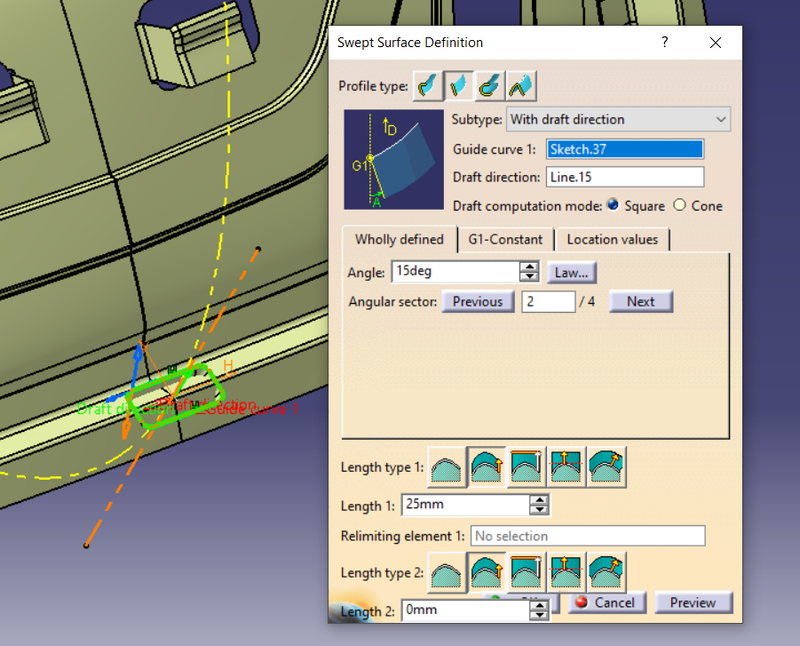800x646 pixels.
Task: Select the third Length type 1 icon
Action: [526, 466]
